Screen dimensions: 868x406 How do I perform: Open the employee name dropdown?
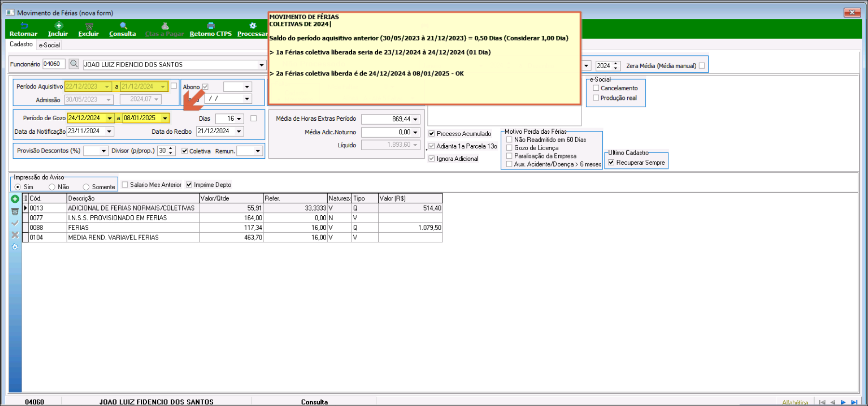click(262, 65)
